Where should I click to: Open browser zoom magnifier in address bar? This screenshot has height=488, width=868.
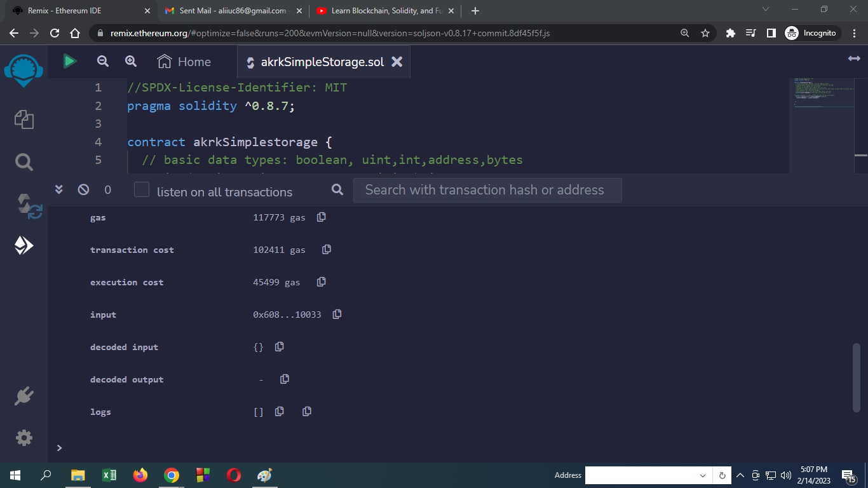685,33
